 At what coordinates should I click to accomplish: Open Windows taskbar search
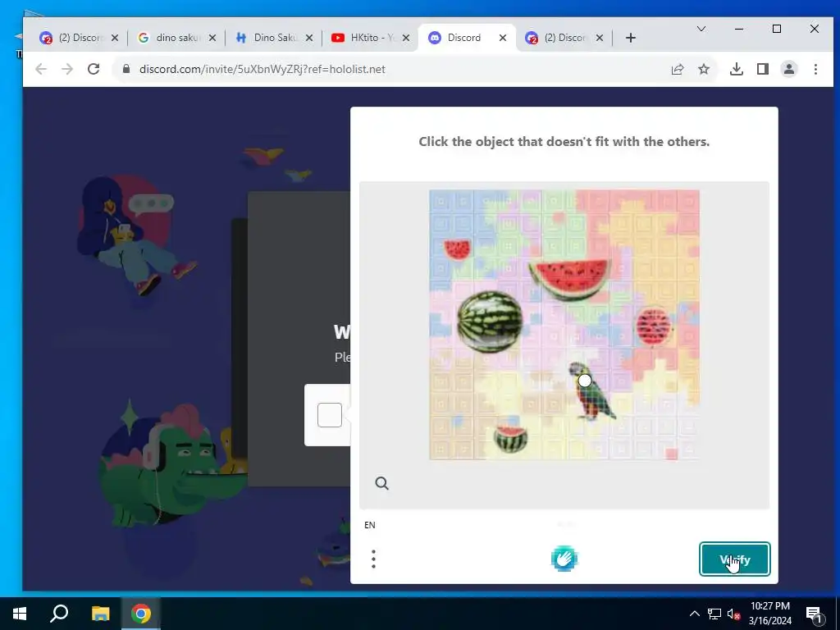pyautogui.click(x=59, y=614)
